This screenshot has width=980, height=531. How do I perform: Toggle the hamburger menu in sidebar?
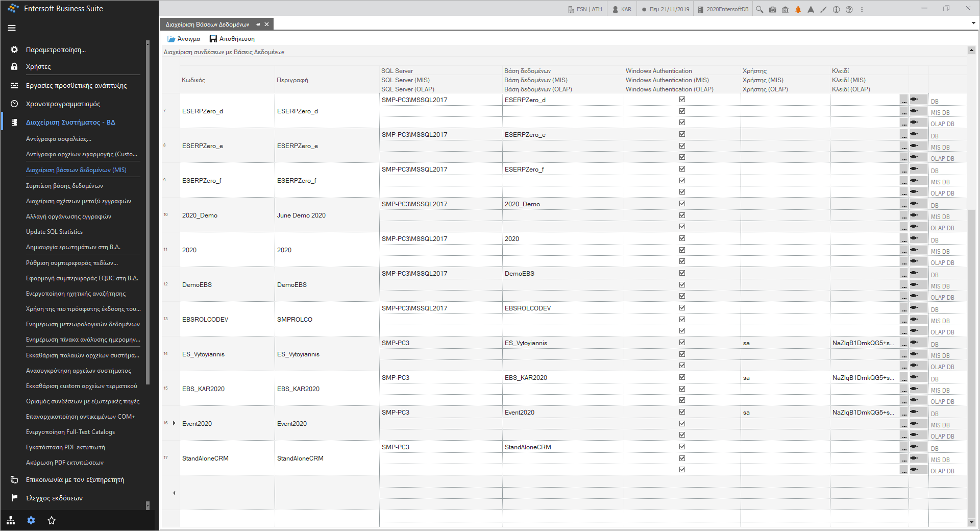[12, 28]
